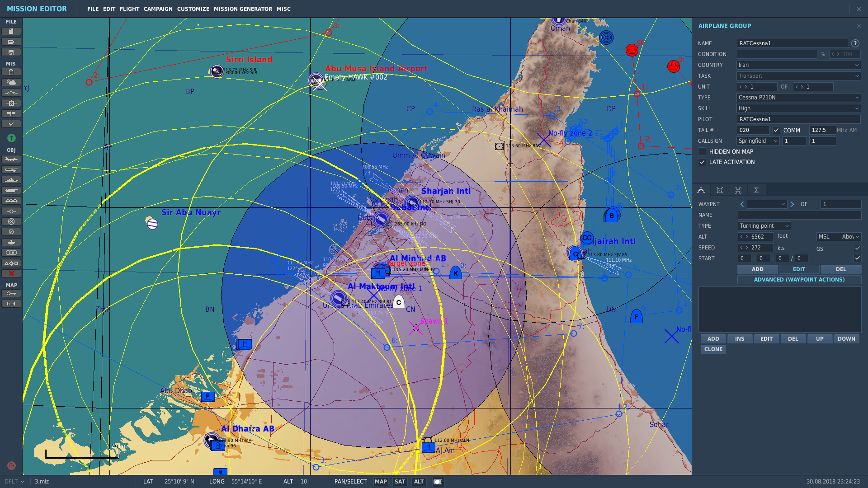
Task: Open weather settings cloud icon
Action: pyautogui.click(x=11, y=83)
